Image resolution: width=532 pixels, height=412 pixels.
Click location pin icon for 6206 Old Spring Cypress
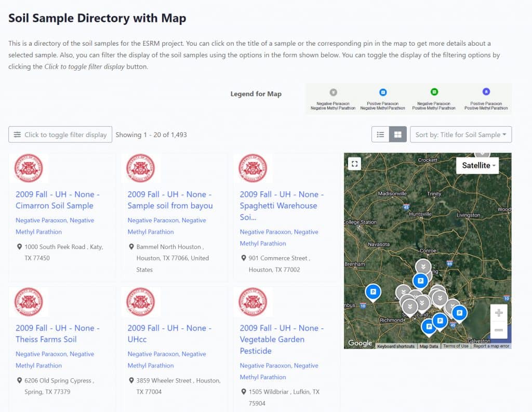19,380
